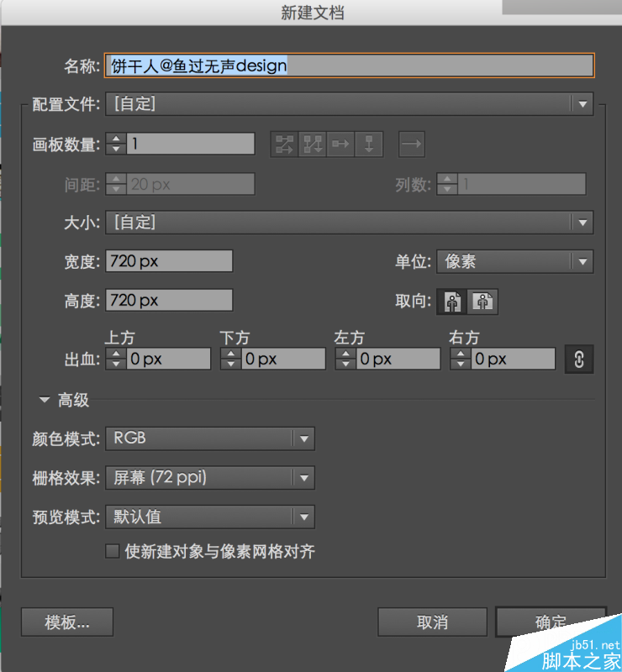This screenshot has width=622, height=672.
Task: Increase the 列数 columns stepper
Action: (447, 179)
